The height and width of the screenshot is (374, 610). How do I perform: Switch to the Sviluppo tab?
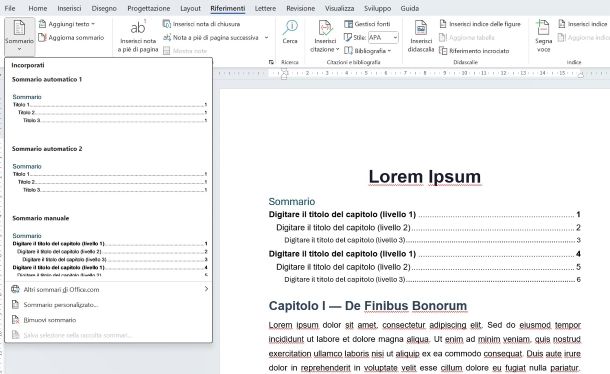(x=377, y=8)
